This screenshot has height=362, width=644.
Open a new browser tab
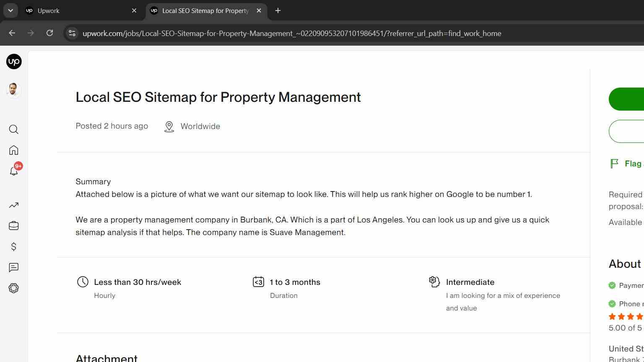(x=278, y=11)
